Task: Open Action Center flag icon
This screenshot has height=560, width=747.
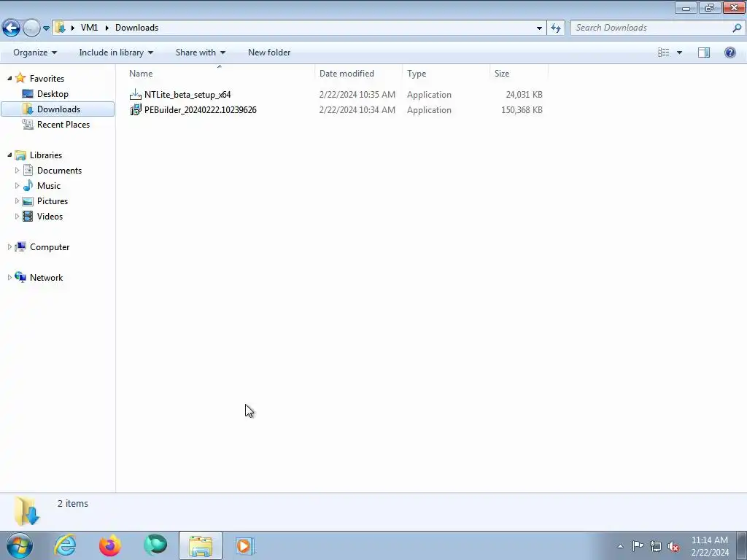Action: 638,546
